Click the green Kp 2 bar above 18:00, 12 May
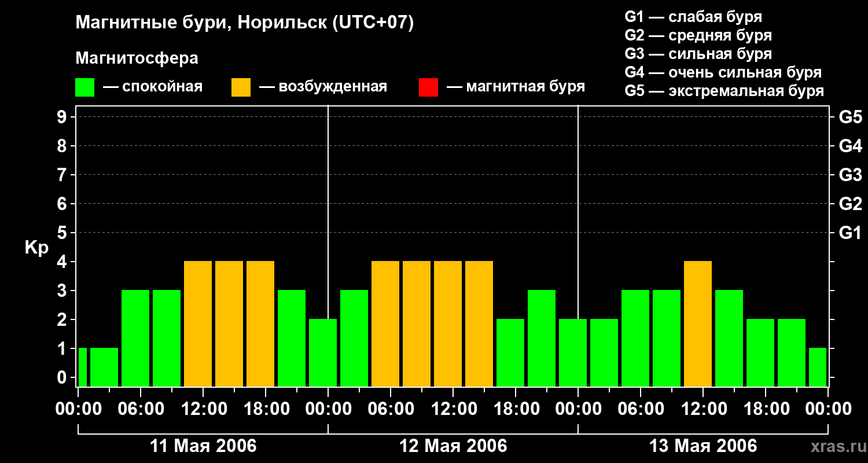Image resolution: width=868 pixels, height=463 pixels. tap(510, 353)
